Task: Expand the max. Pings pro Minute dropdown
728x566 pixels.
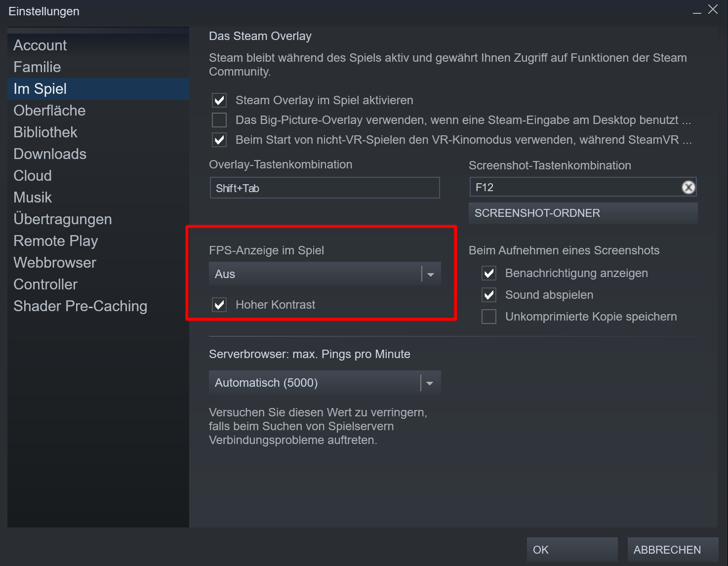Action: tap(324, 383)
